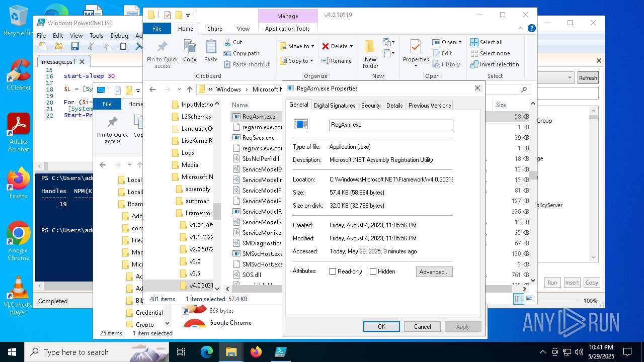Open the Explorer Help question mark icon
The width and height of the screenshot is (644, 362).
pyautogui.click(x=531, y=29)
